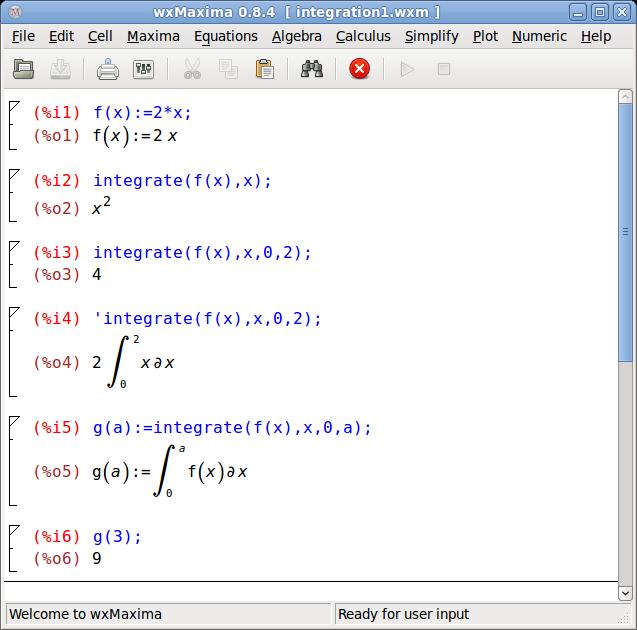The image size is (637, 630).
Task: Click the (%o4) output label
Action: (x=57, y=362)
